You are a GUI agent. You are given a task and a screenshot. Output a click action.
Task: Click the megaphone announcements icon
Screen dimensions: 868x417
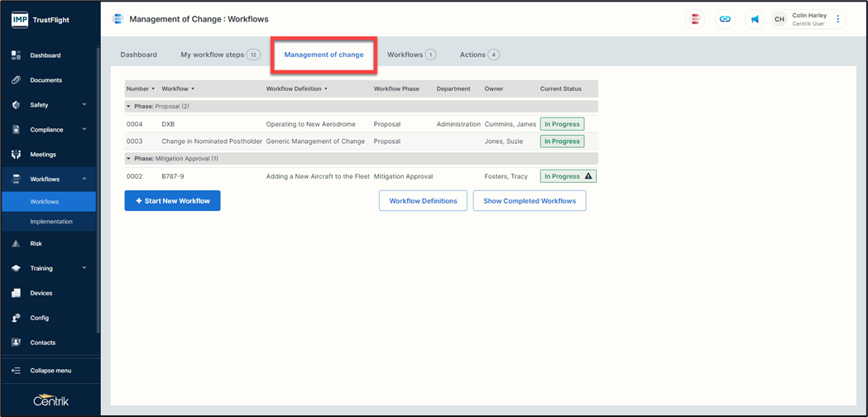pyautogui.click(x=755, y=19)
